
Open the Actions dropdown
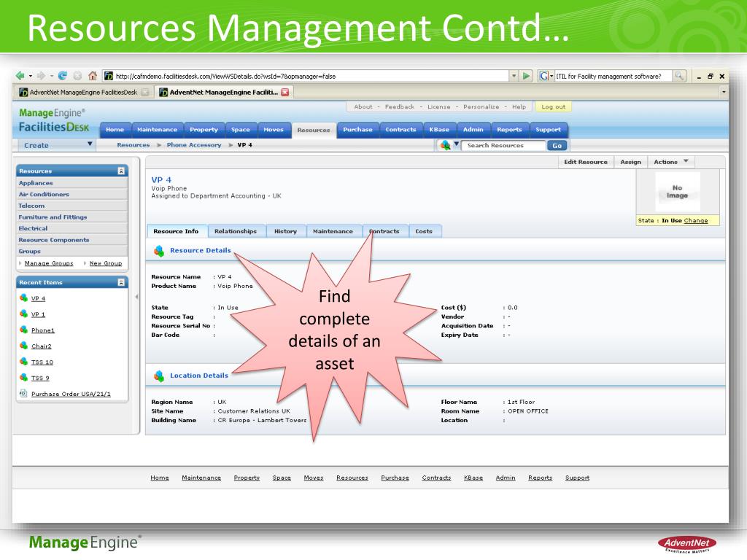pos(671,162)
